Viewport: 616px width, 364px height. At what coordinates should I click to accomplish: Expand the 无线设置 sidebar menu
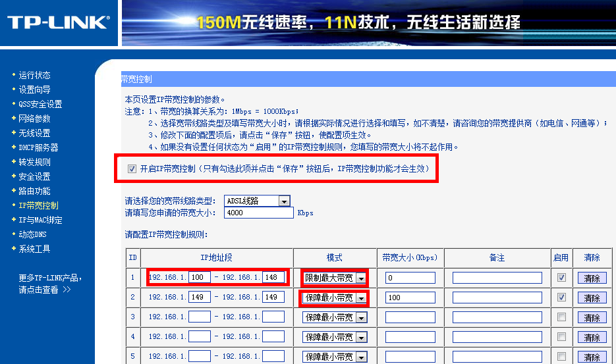(34, 133)
